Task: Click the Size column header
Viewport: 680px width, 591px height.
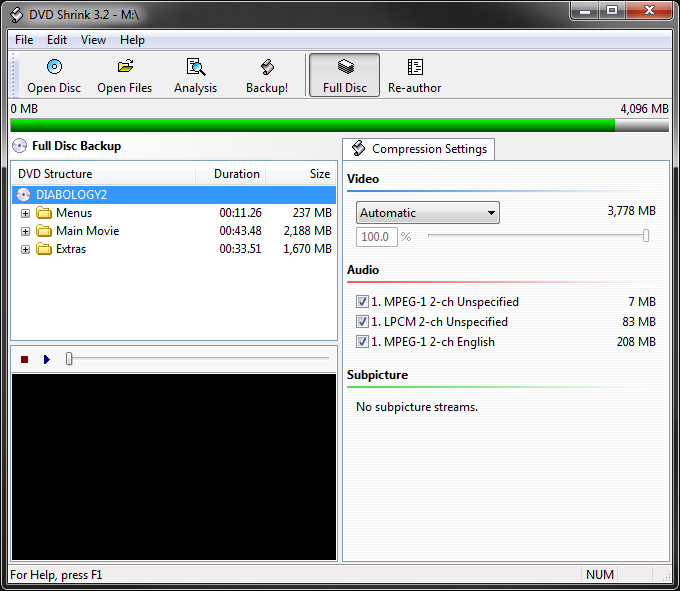Action: click(301, 174)
